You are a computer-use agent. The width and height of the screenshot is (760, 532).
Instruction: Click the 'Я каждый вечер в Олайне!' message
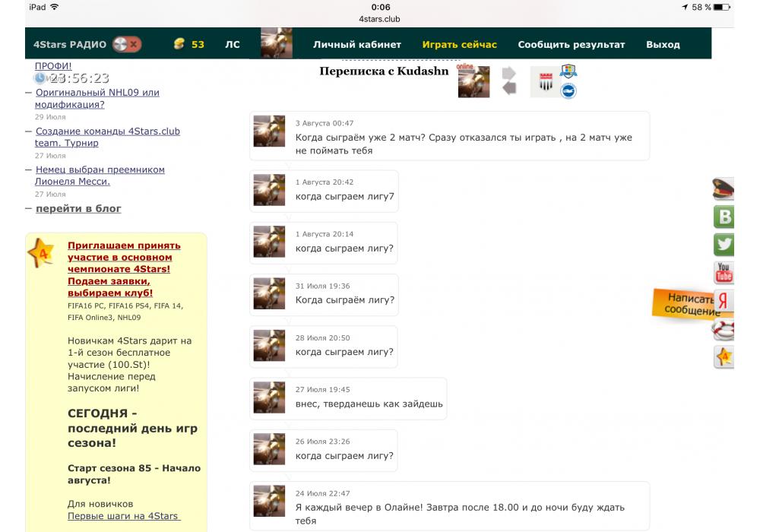click(460, 514)
